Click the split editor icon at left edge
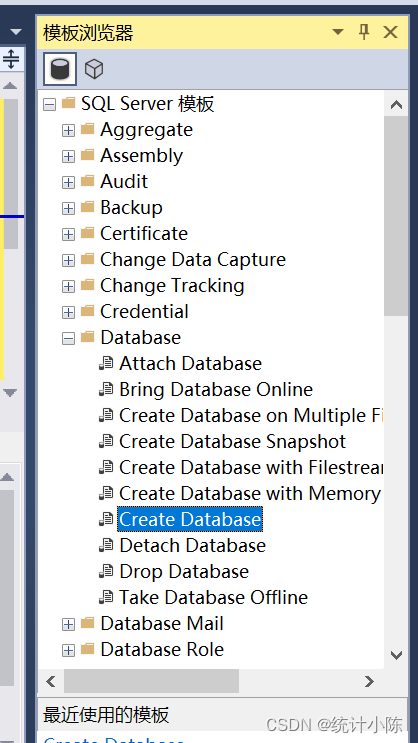This screenshot has height=743, width=418. 10,59
